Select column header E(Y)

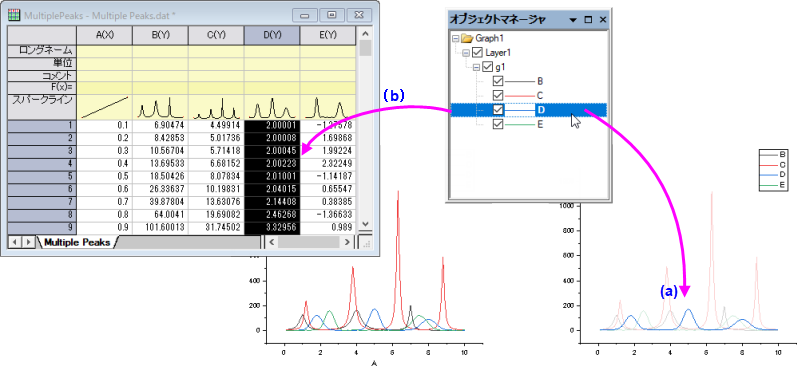point(328,35)
